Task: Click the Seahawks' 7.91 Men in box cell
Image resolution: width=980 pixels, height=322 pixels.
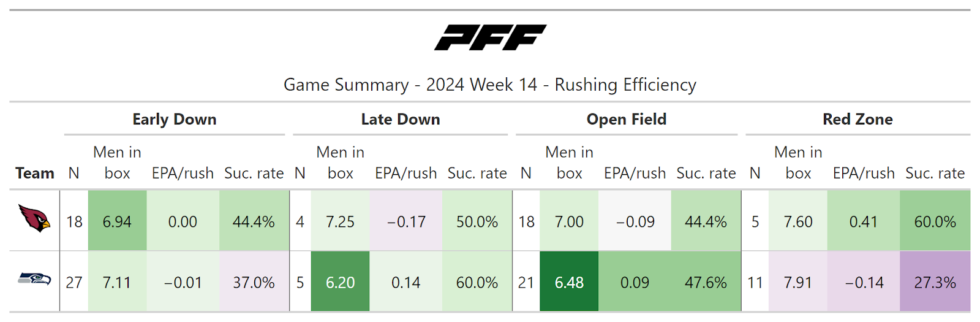Action: click(x=798, y=282)
